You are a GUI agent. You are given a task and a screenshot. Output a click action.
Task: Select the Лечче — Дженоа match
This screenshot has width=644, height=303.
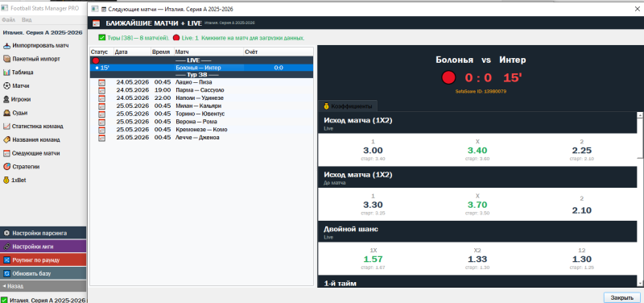[201, 138]
